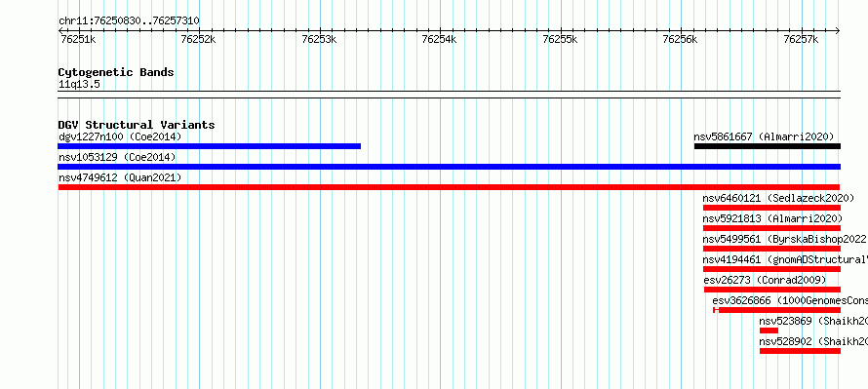Click the 76253k ruler tick label

coord(319,39)
